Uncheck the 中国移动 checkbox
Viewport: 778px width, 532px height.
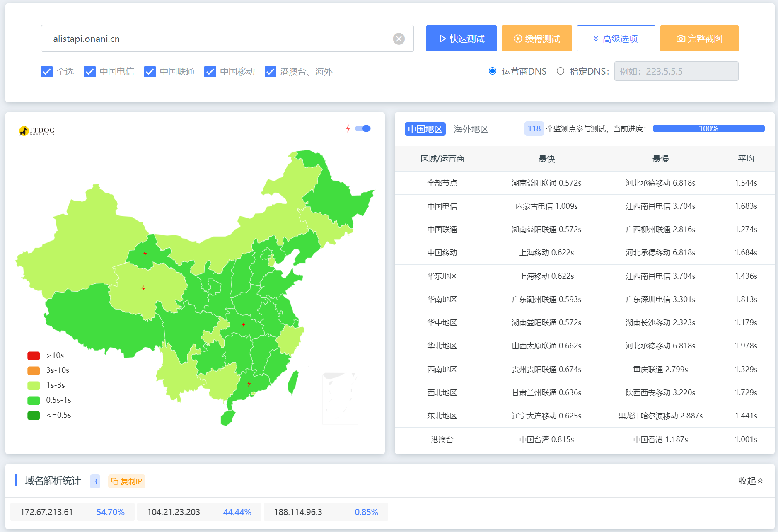(210, 72)
